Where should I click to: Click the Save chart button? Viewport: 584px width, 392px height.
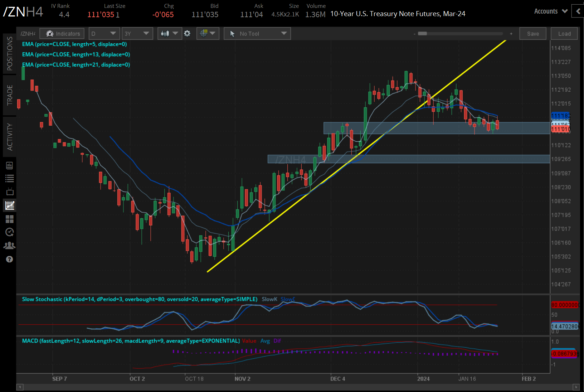533,33
